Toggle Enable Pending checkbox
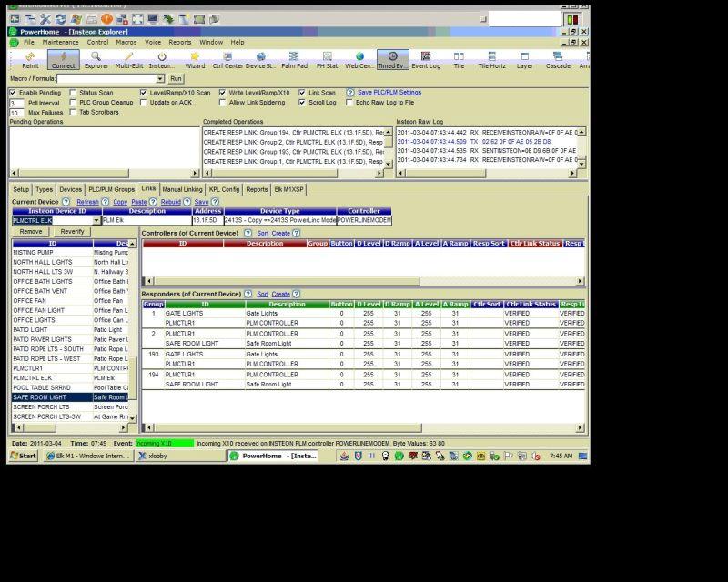Image resolution: width=728 pixels, height=582 pixels. tap(13, 93)
